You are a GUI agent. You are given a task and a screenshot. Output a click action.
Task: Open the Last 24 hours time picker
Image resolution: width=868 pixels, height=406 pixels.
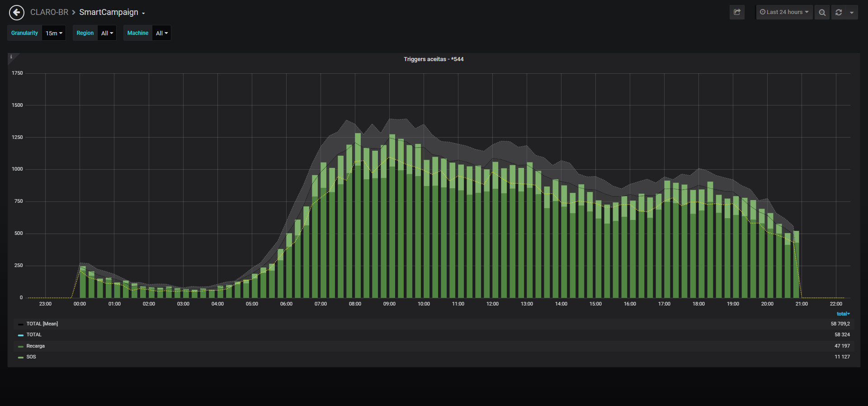(x=784, y=12)
